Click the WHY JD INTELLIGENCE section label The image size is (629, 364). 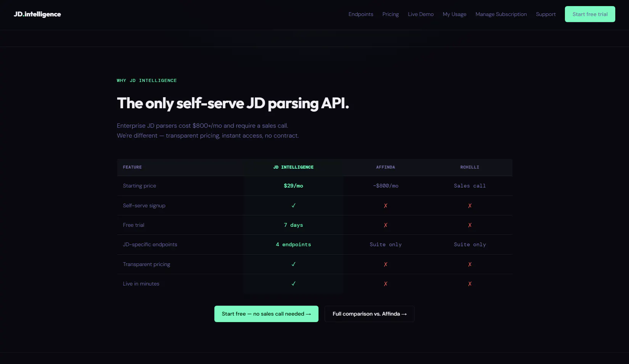(x=147, y=80)
